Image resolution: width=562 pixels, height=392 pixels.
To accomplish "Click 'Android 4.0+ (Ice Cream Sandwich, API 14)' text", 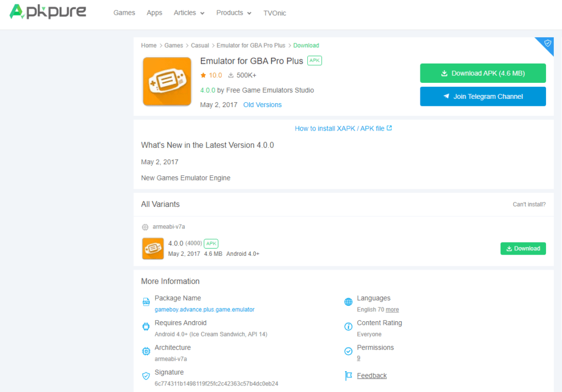I will pos(211,334).
